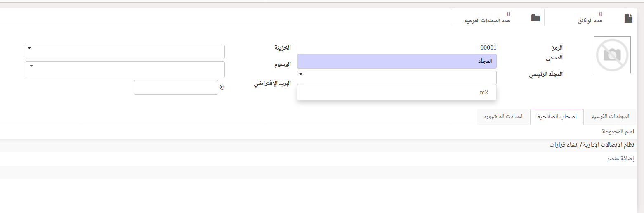The width and height of the screenshot is (644, 213).
Task: Open the عدد الوثائق documents count
Action: (x=590, y=18)
